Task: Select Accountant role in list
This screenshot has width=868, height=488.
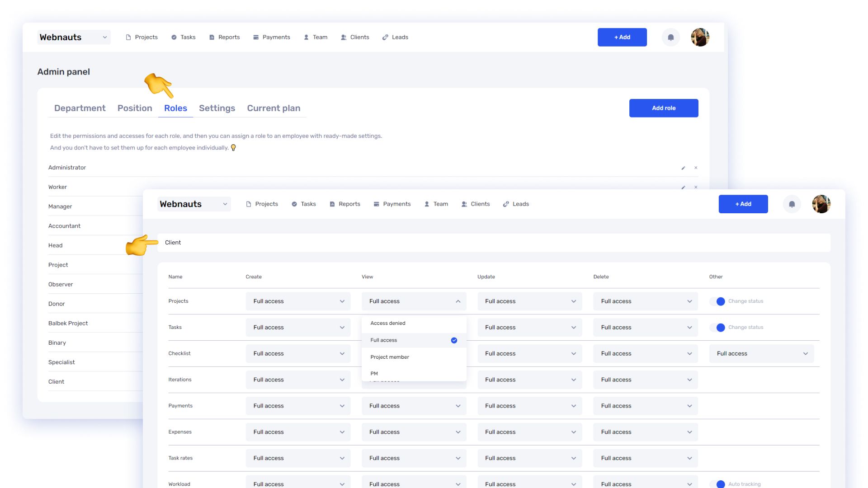Action: 64,226
